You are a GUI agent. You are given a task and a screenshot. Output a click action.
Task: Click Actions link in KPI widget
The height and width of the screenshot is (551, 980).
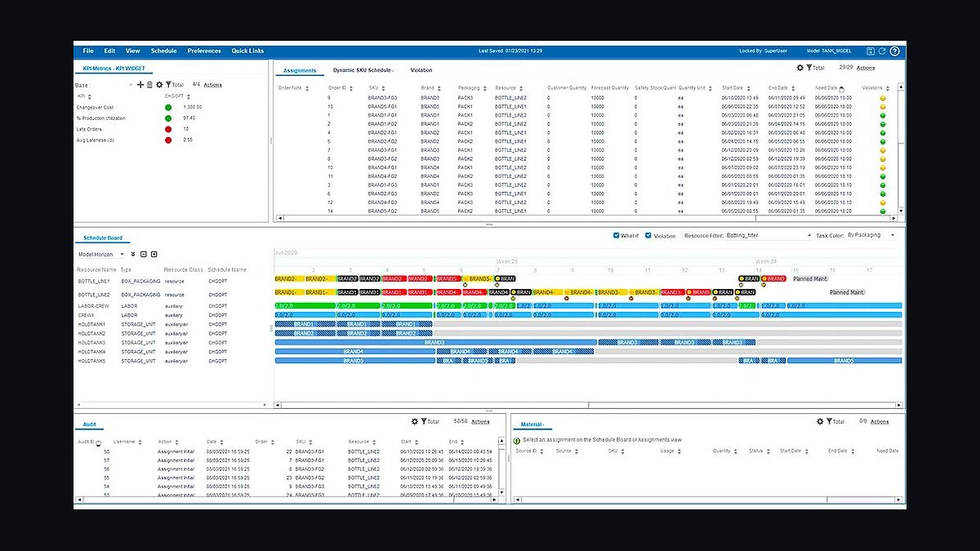point(212,85)
